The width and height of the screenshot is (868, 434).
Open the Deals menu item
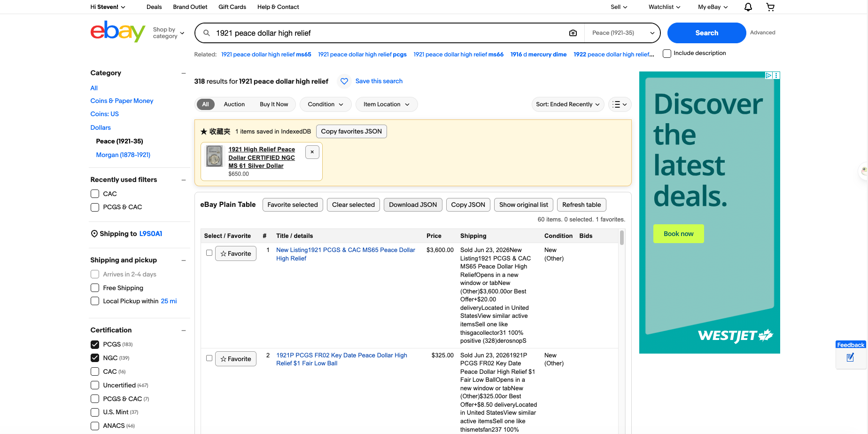154,7
